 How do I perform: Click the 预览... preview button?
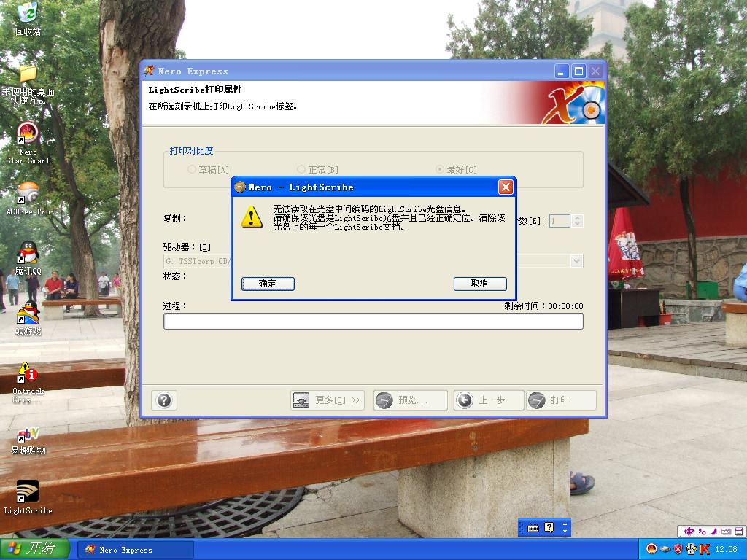(x=410, y=400)
